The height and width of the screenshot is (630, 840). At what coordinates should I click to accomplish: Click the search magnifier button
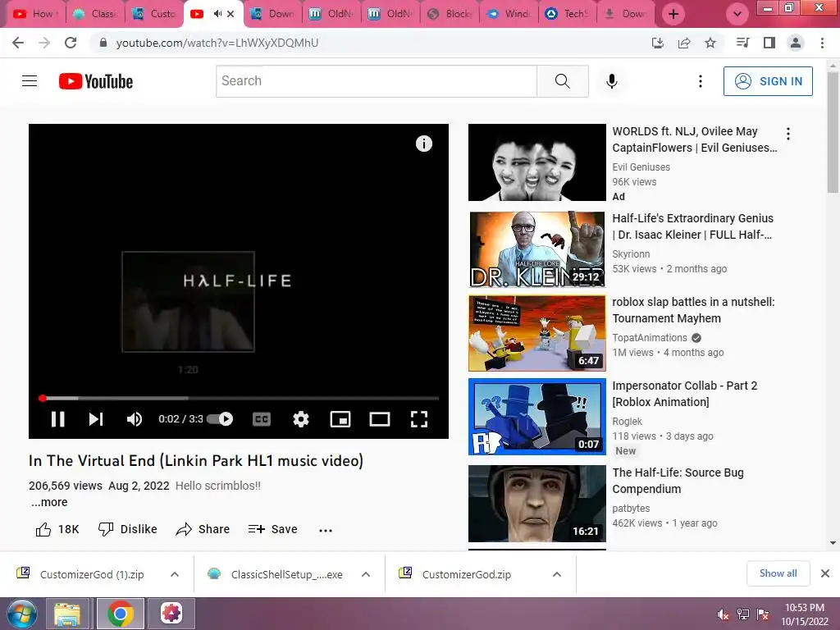(563, 81)
